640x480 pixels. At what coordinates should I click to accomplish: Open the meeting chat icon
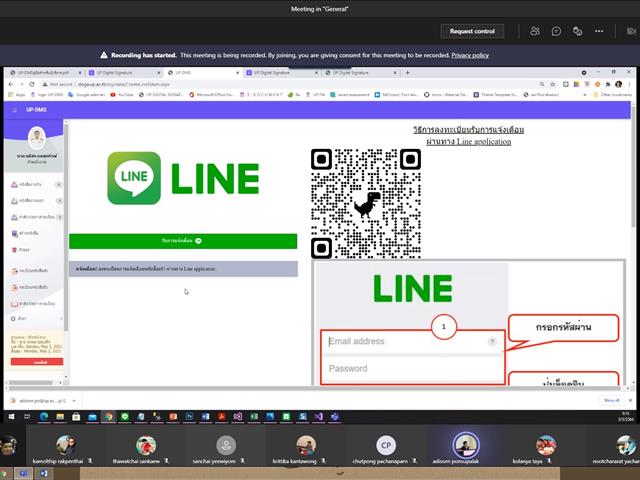556,31
